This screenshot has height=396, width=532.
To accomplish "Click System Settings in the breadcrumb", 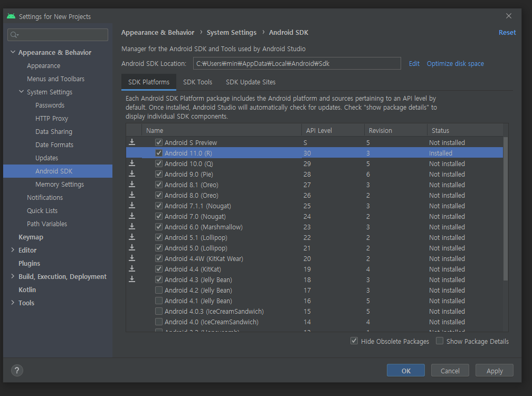I will point(231,33).
